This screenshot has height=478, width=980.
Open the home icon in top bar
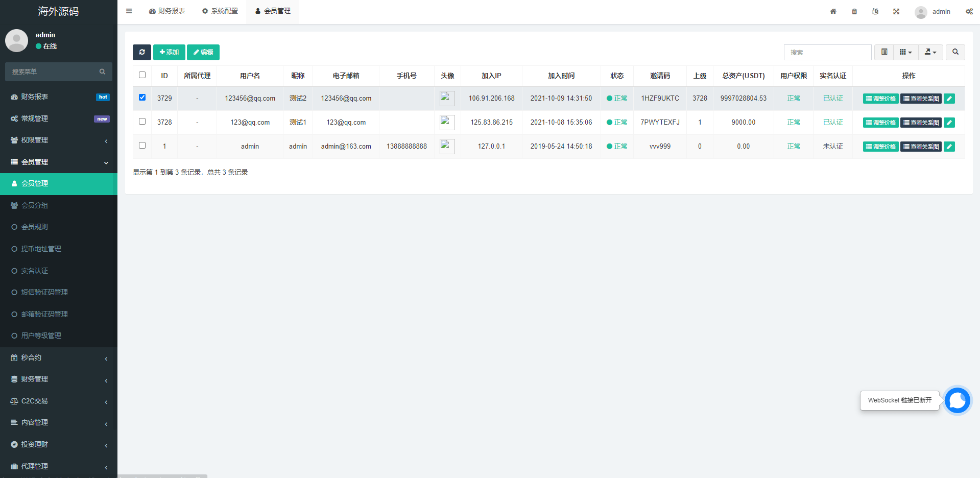pyautogui.click(x=833, y=11)
